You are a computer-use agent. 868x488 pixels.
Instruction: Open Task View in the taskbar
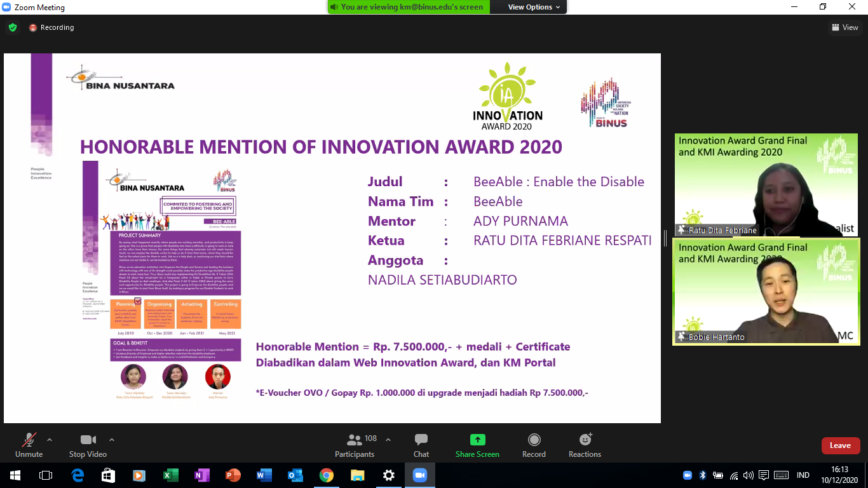pyautogui.click(x=46, y=475)
